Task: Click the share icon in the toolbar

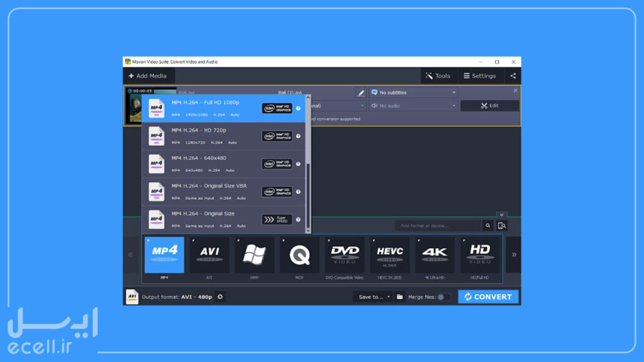Action: tap(513, 76)
